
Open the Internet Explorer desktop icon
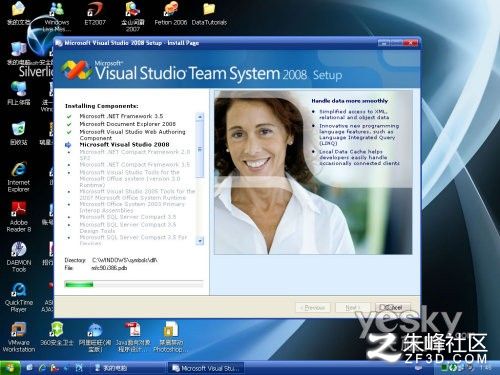pyautogui.click(x=19, y=177)
